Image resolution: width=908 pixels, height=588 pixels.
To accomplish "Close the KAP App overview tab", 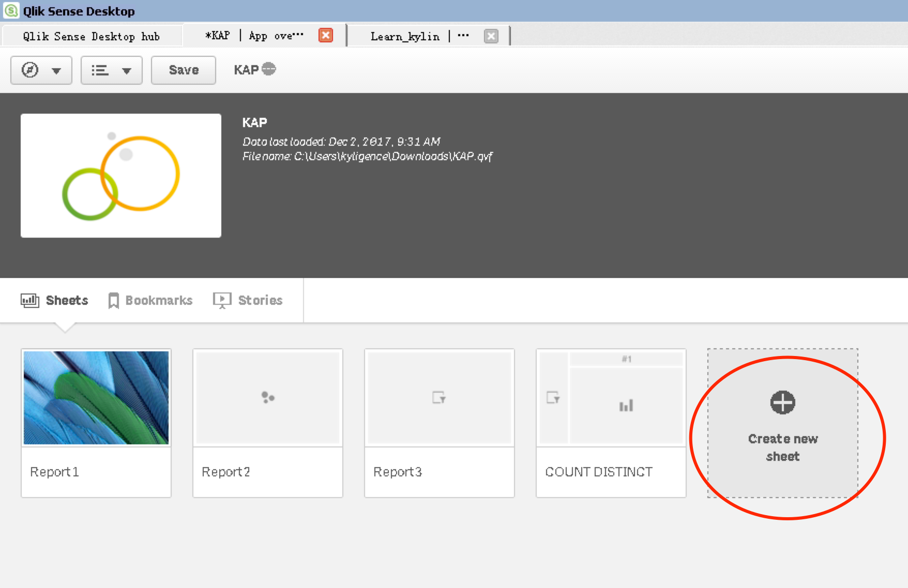I will (x=326, y=36).
